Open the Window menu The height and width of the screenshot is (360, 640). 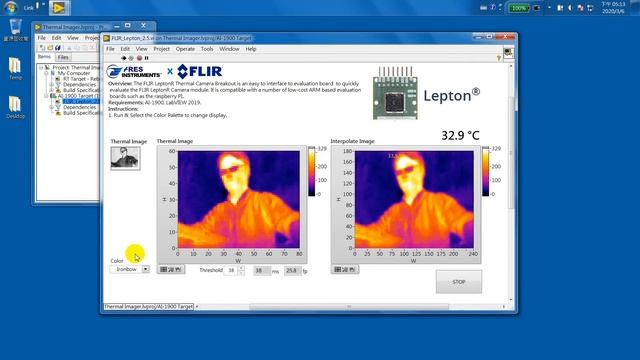coord(229,49)
